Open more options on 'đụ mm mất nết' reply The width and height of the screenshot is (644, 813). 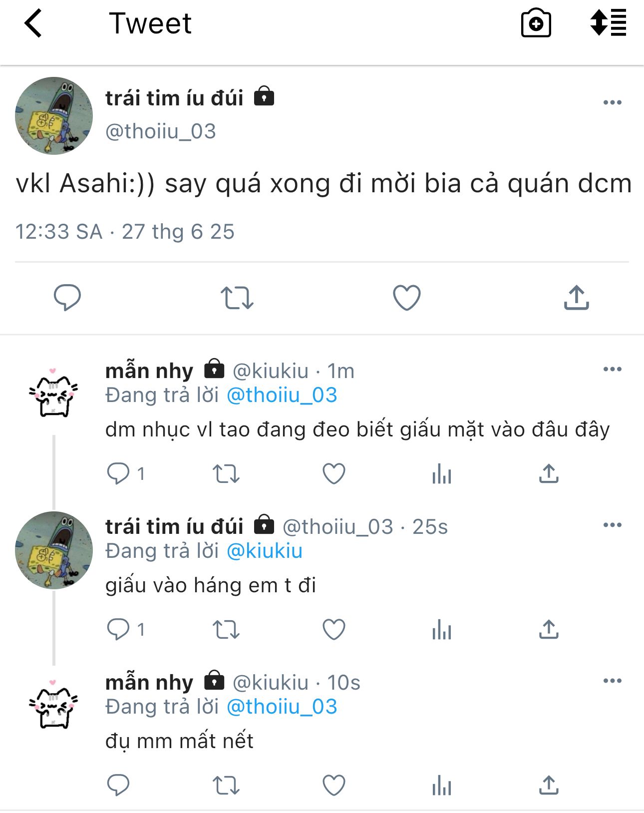[x=612, y=681]
